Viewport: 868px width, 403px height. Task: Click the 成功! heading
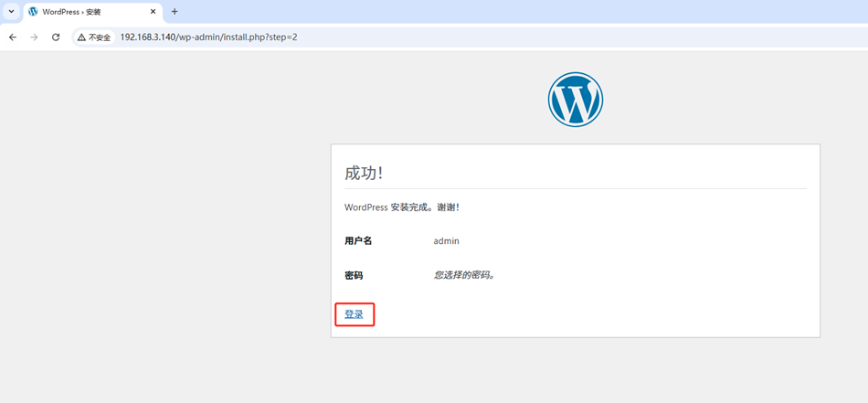(x=364, y=173)
